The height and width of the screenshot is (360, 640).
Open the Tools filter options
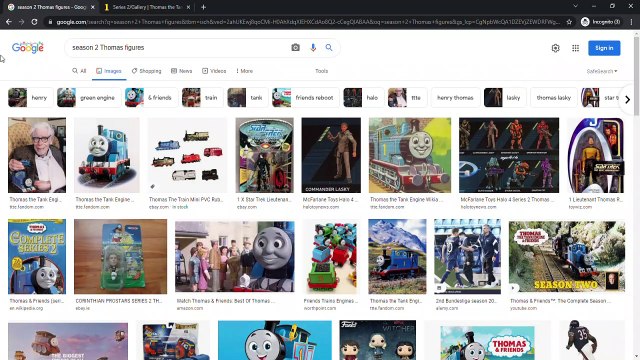pyautogui.click(x=321, y=71)
